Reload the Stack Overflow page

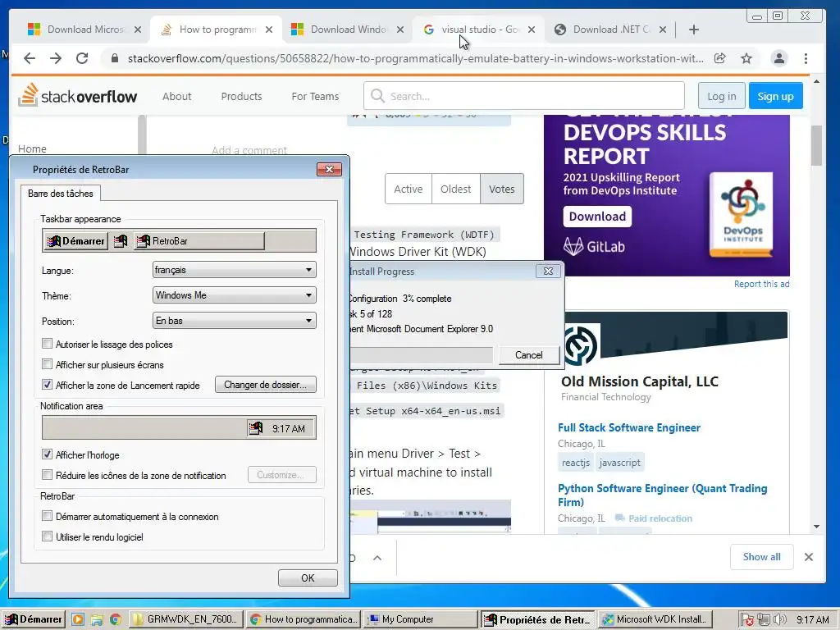[x=82, y=58]
